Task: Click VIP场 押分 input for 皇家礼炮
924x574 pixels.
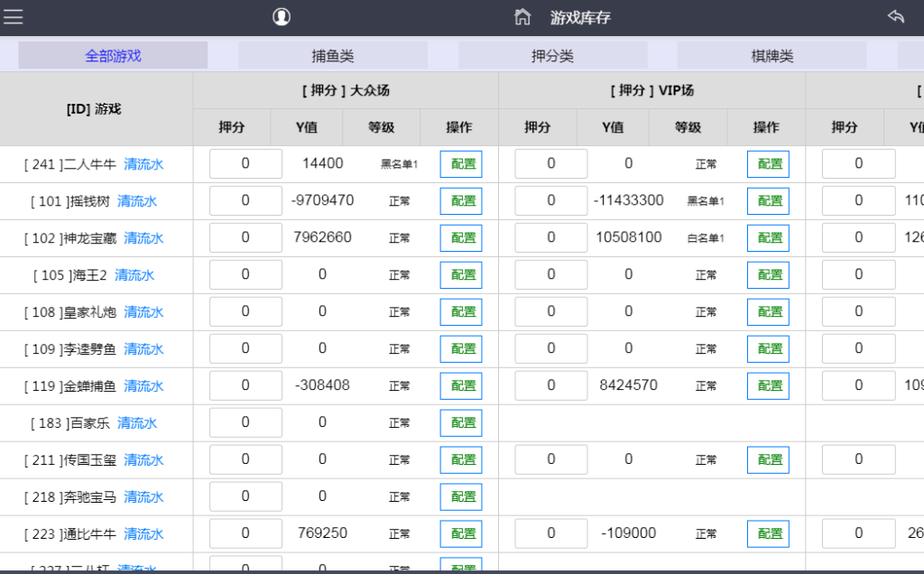Action: click(x=551, y=312)
